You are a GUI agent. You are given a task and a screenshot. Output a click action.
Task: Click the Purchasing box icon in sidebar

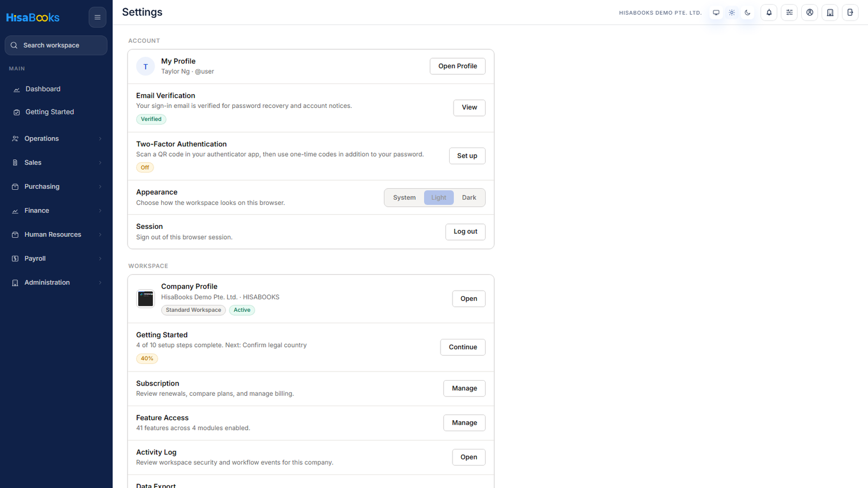tap(15, 187)
